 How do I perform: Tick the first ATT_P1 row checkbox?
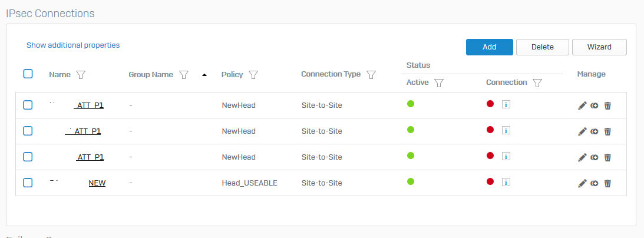(28, 105)
